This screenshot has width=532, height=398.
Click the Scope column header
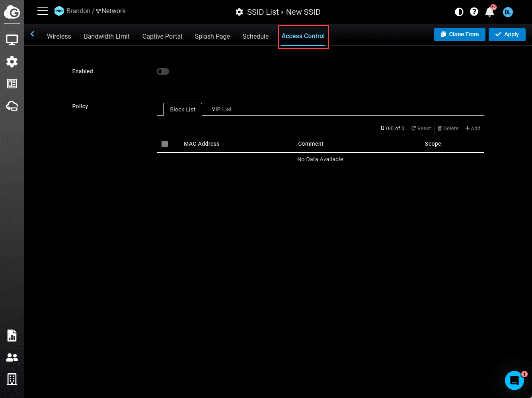pyautogui.click(x=433, y=144)
